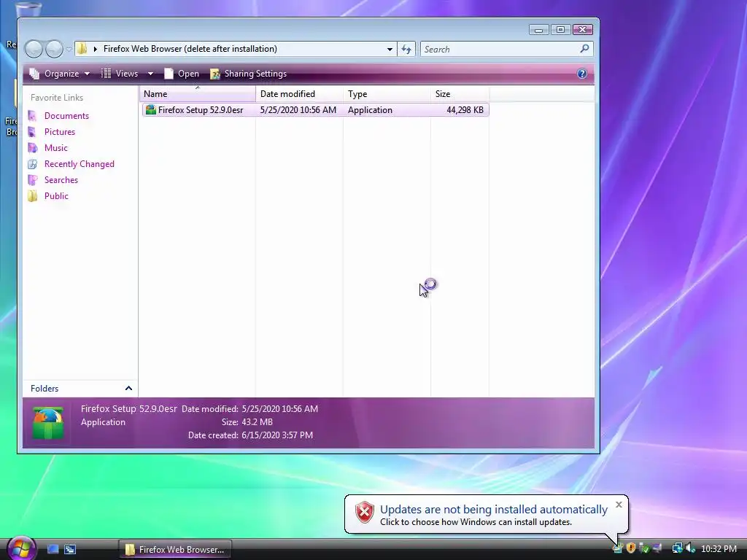Click the Searches folder icon

(32, 180)
